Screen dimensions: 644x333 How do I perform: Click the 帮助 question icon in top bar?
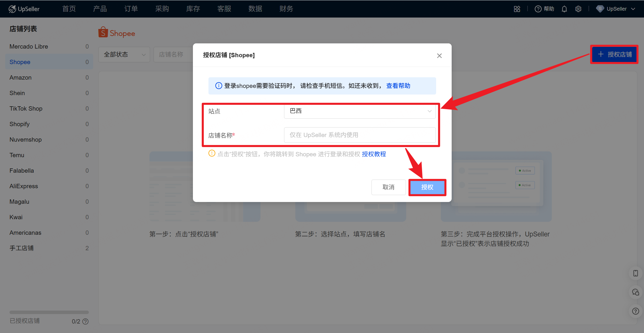538,9
